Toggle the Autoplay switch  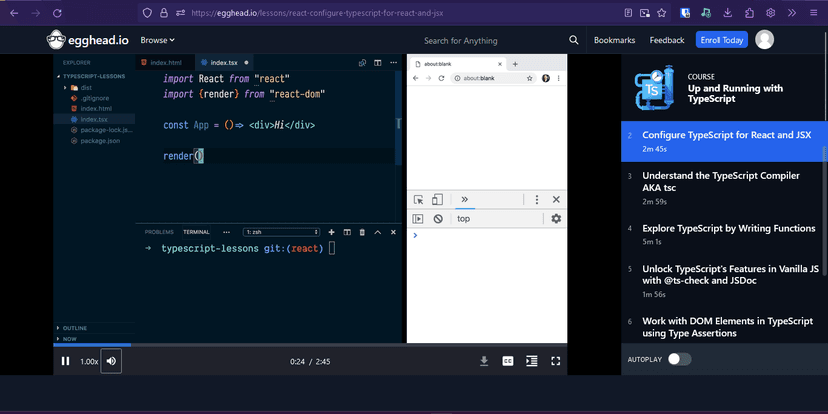pos(679,359)
